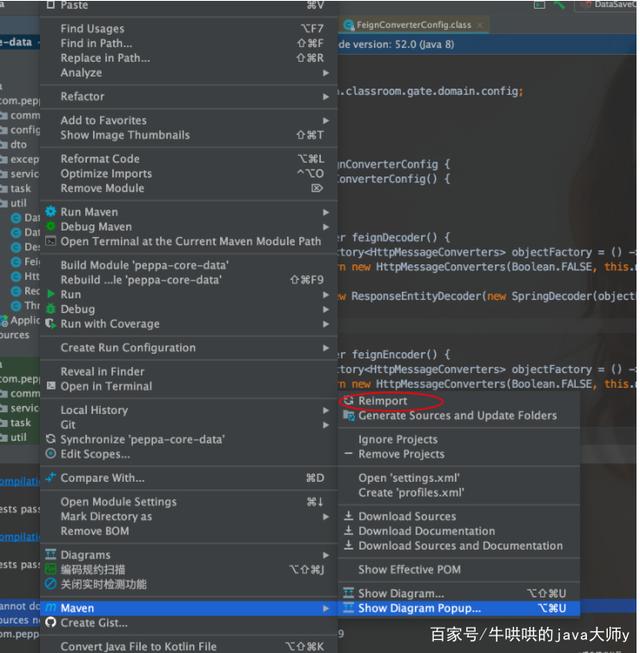Open the FeignConverterConfig.class editor tab

pyautogui.click(x=413, y=25)
